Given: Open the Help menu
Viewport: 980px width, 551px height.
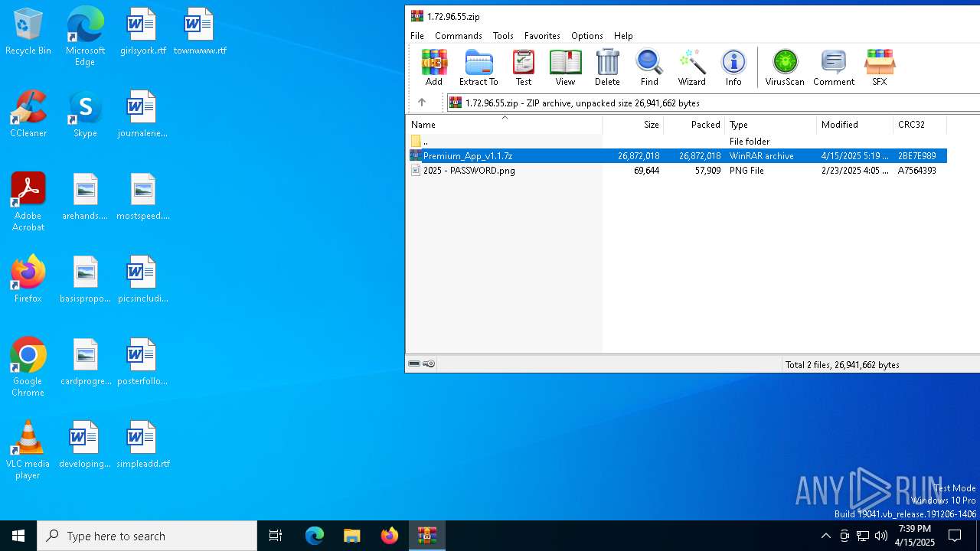Looking at the screenshot, I should click(x=623, y=36).
